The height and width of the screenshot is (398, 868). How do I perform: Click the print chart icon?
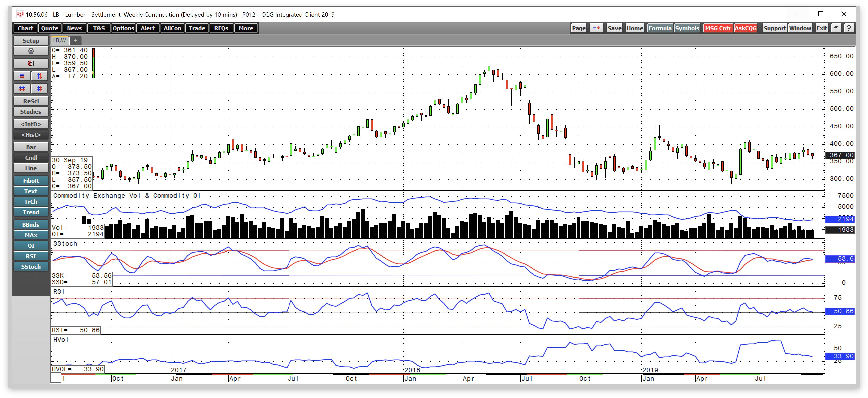31,51
